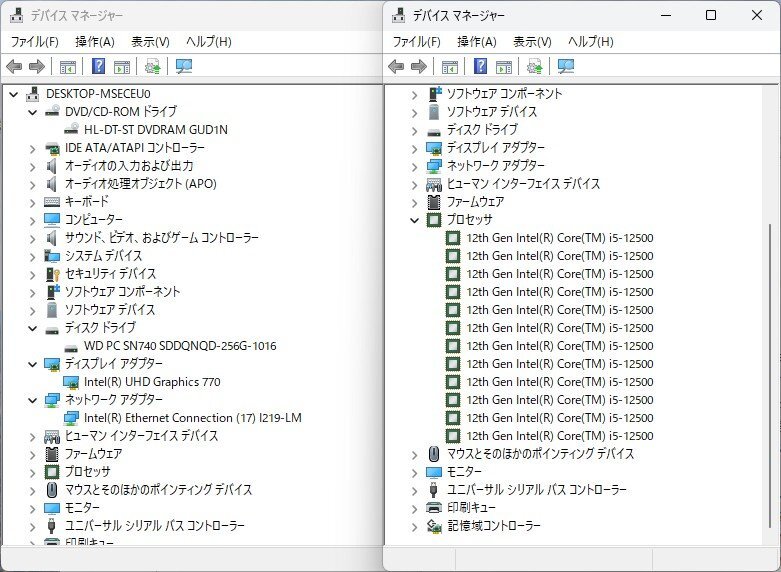
Task: Collapse the DESKTOP-MSECEU0 root node
Action: click(x=14, y=94)
